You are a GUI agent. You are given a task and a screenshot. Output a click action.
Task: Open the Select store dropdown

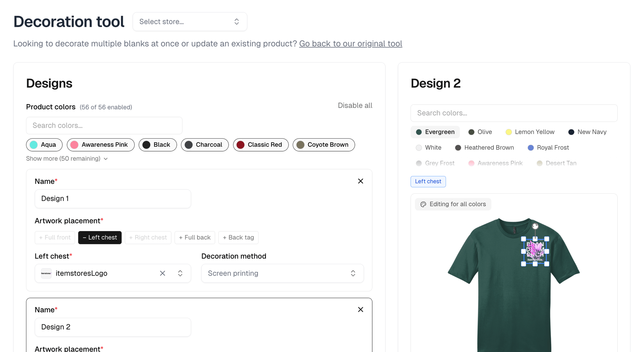(190, 22)
